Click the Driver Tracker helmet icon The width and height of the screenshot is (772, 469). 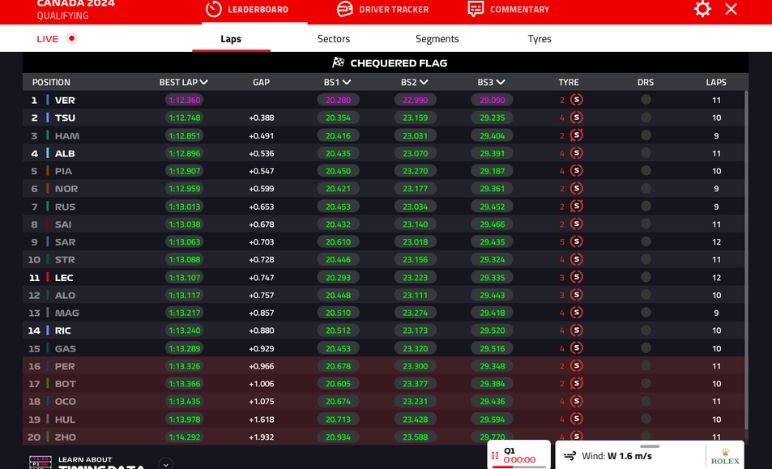(344, 9)
